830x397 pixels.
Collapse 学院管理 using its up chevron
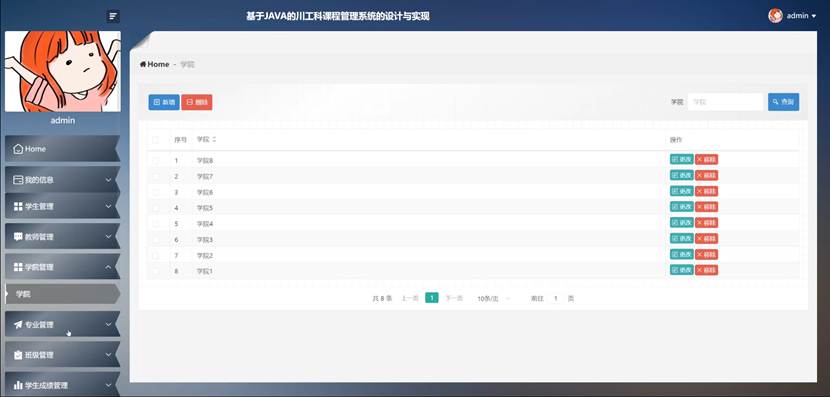[108, 267]
